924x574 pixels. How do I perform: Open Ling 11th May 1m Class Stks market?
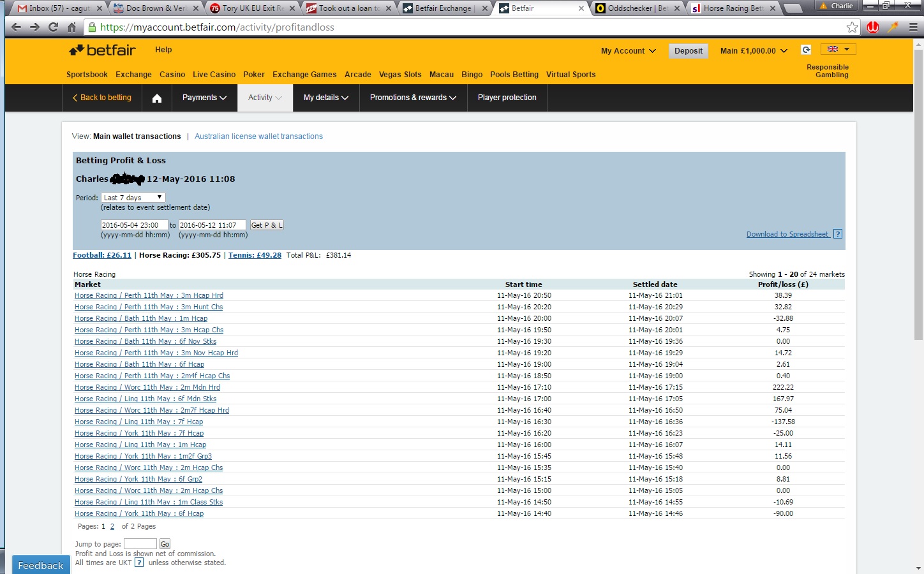coord(149,502)
